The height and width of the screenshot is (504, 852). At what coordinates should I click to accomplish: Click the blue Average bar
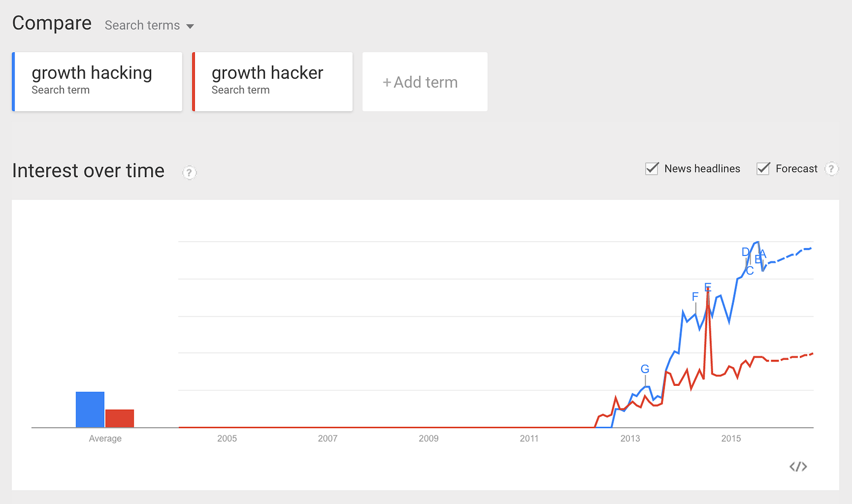point(90,410)
